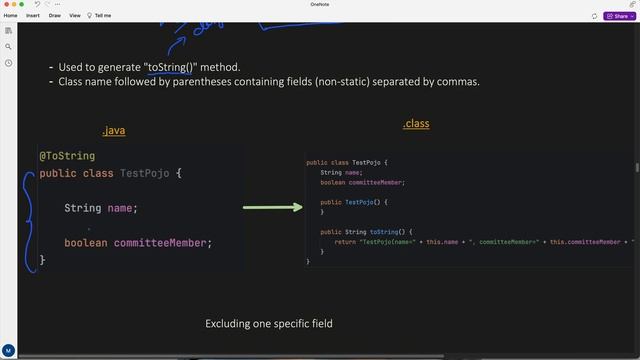
Task: Open the Home ribbon tab
Action: pyautogui.click(x=11, y=16)
